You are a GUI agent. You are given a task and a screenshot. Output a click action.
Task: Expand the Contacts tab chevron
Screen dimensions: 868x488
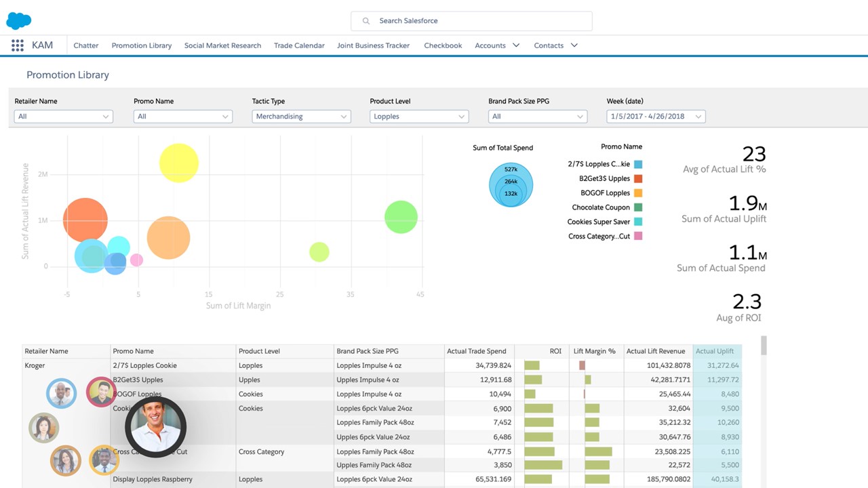(574, 45)
